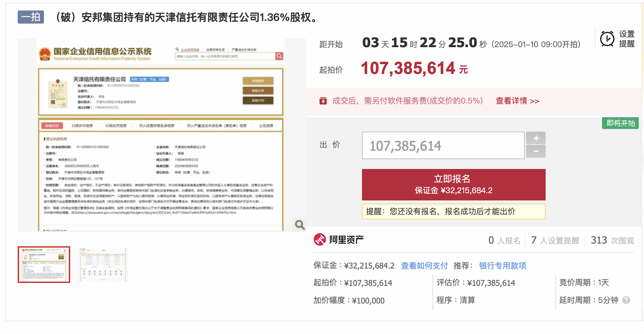This screenshot has width=644, height=334.
Task: Click the 阿里资产 logo icon
Action: (320, 240)
